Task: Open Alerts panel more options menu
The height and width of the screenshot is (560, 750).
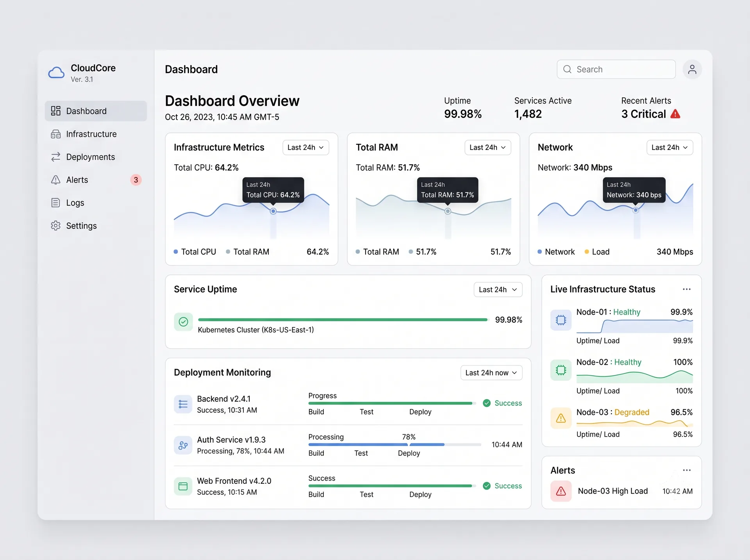Action: click(x=687, y=470)
